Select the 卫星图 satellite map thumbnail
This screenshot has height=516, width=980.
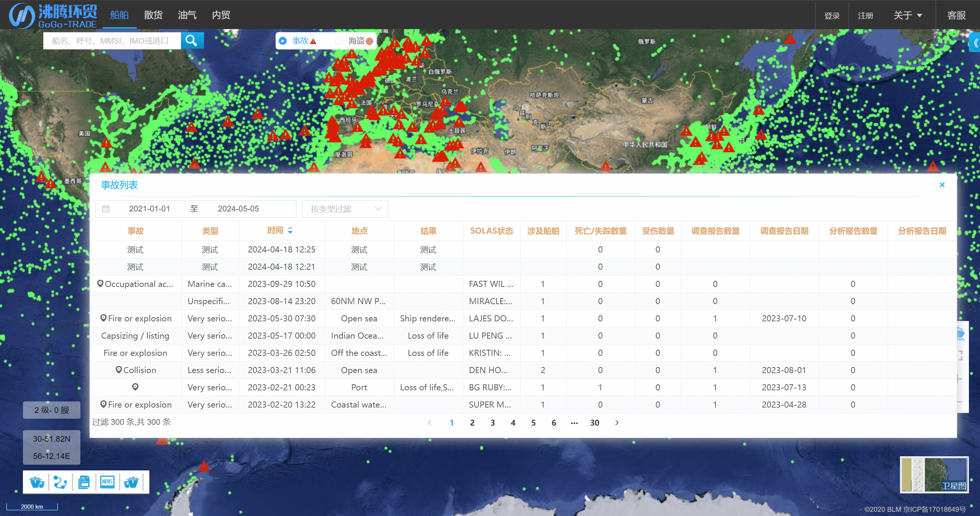pyautogui.click(x=946, y=474)
